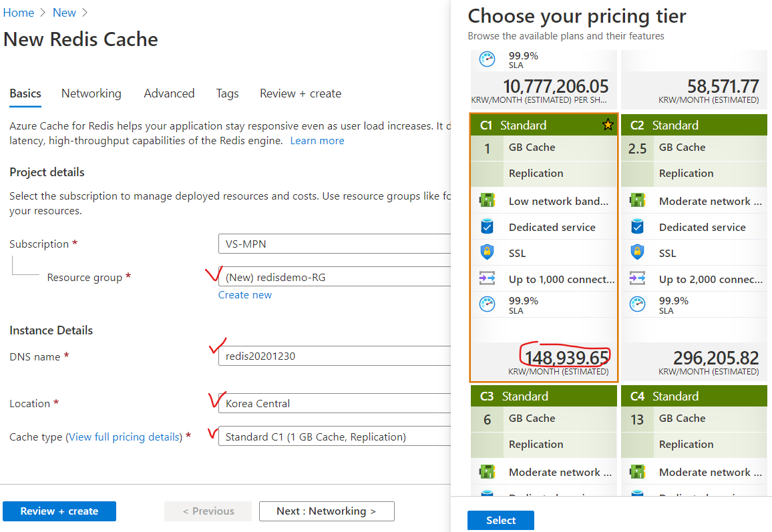The width and height of the screenshot is (772, 532).
Task: Click the star icon on C1 Standard
Action: pyautogui.click(x=607, y=125)
